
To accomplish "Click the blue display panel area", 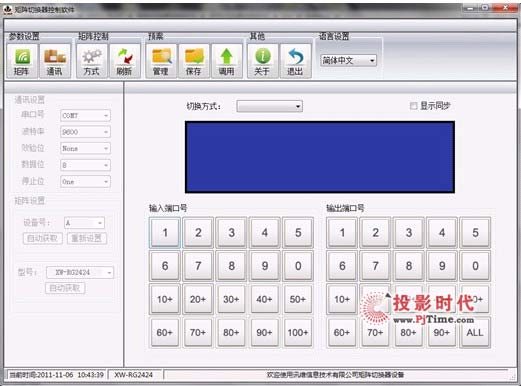I will (x=320, y=157).
